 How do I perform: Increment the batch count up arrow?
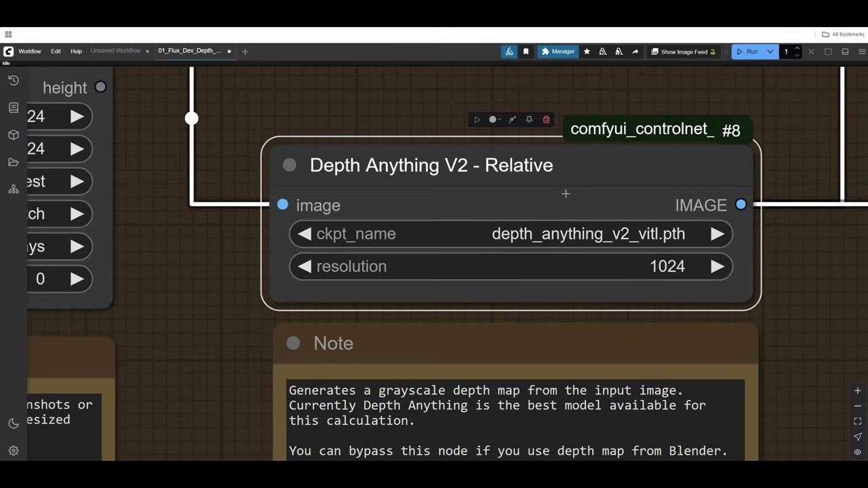(797, 48)
